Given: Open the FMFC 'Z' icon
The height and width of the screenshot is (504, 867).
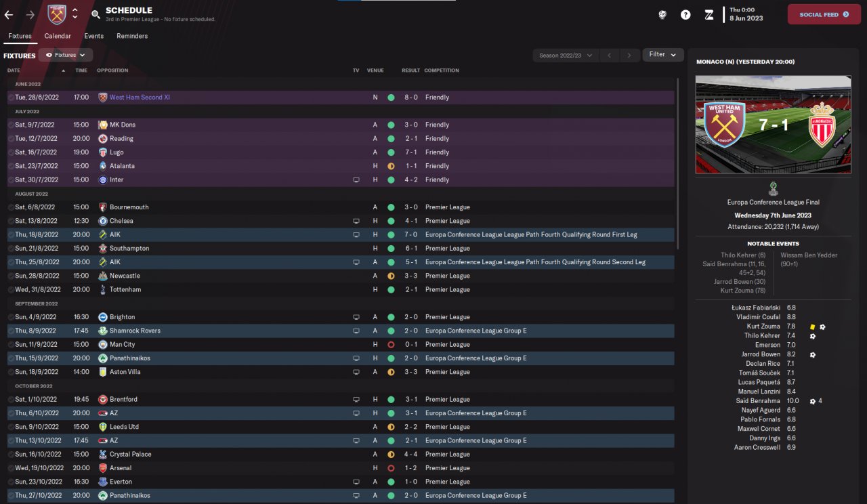Looking at the screenshot, I should click(709, 14).
